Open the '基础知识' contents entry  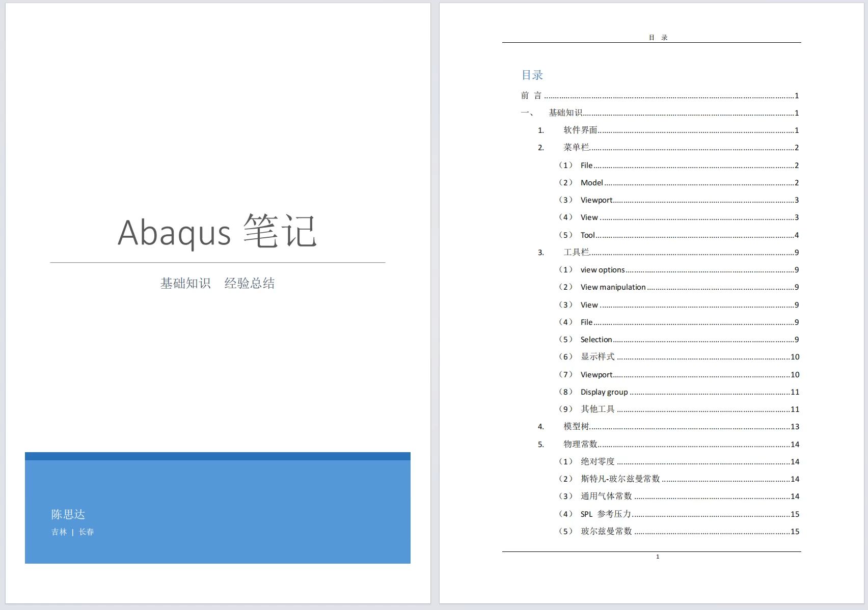point(660,113)
